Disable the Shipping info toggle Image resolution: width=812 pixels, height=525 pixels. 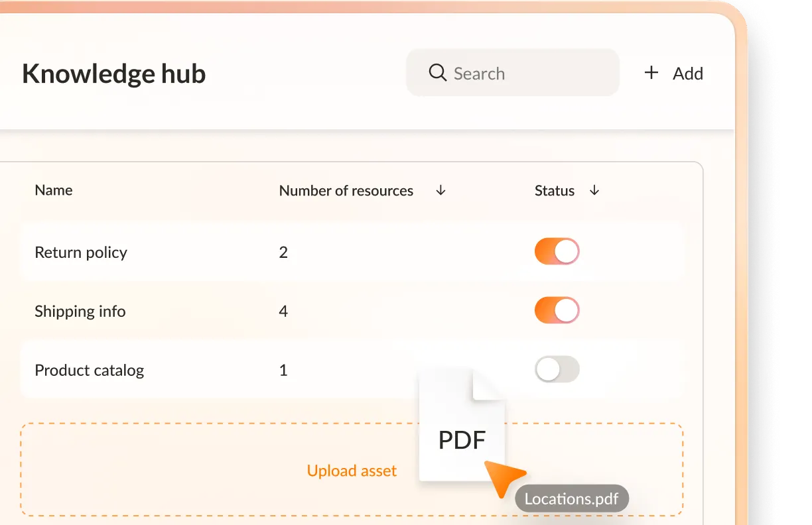click(x=557, y=310)
